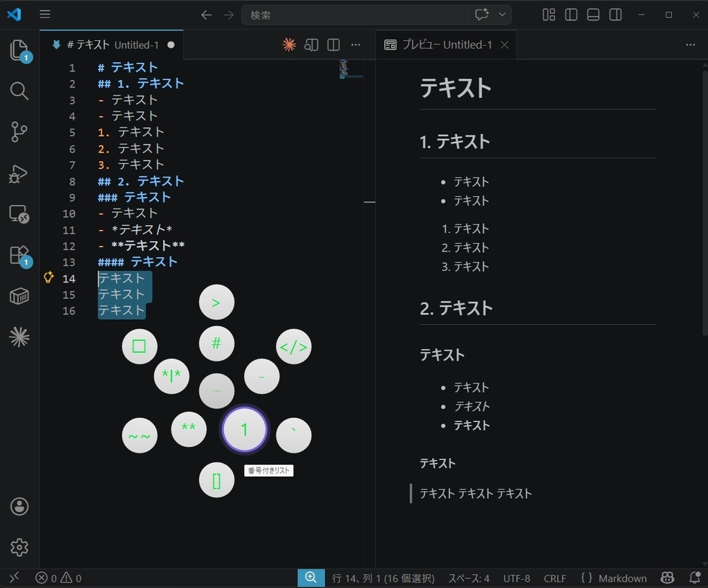Toggle the notifications bell in the status bar
Viewport: 708px width, 588px height.
tap(694, 578)
